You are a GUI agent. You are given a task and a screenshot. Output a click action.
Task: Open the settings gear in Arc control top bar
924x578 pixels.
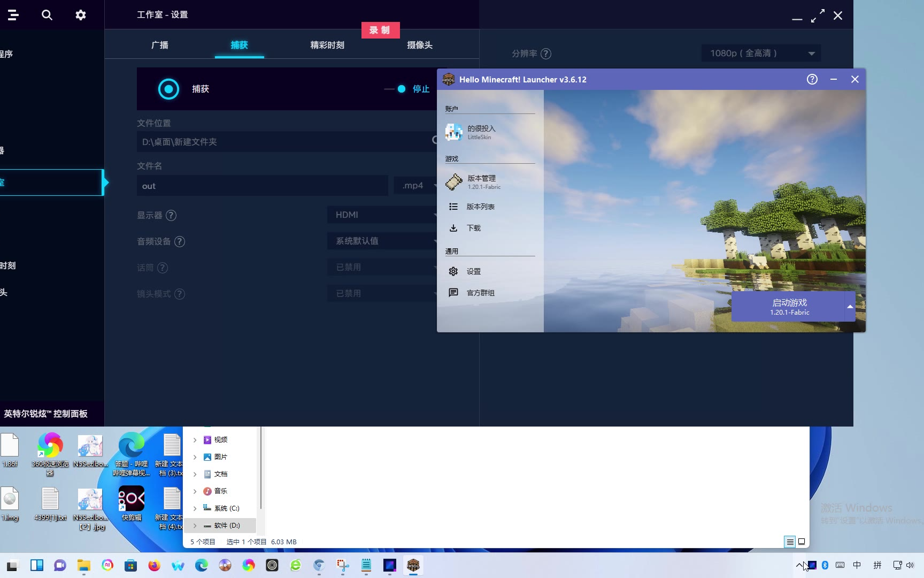81,15
